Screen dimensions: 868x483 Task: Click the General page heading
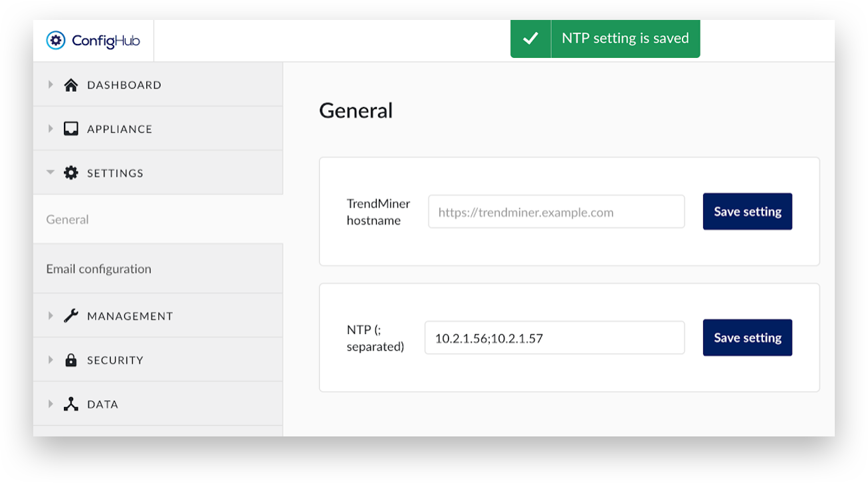tap(356, 110)
